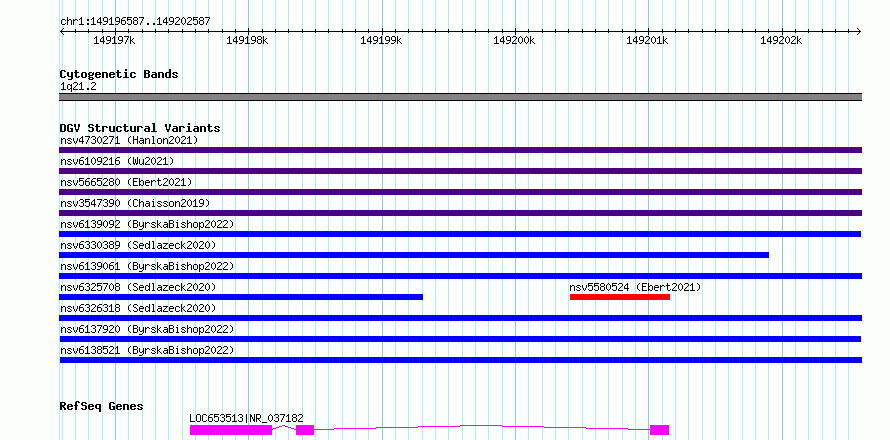890x440 pixels.
Task: Click the DGV Structural Variants track title
Action: [x=140, y=128]
